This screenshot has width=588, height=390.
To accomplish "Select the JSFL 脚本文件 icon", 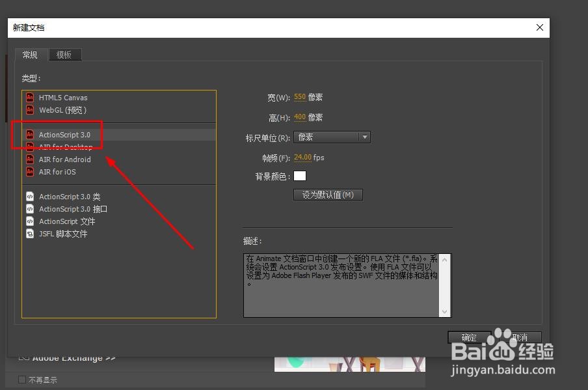I will coord(30,234).
